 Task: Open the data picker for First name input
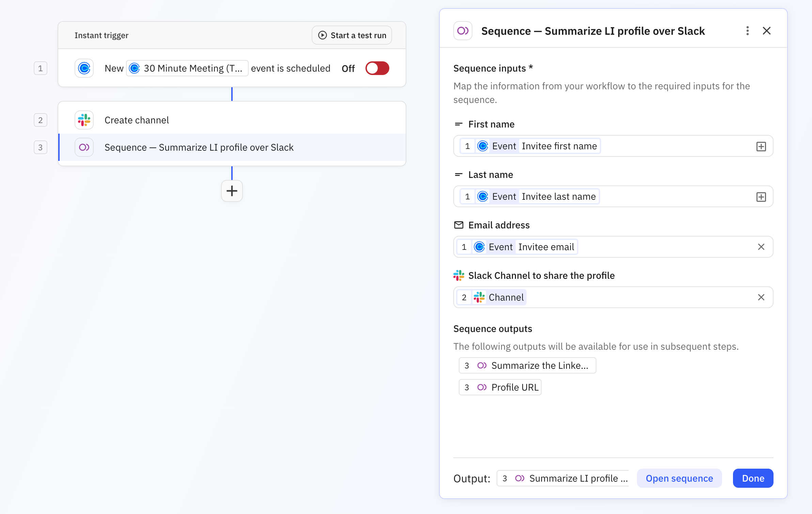point(761,146)
